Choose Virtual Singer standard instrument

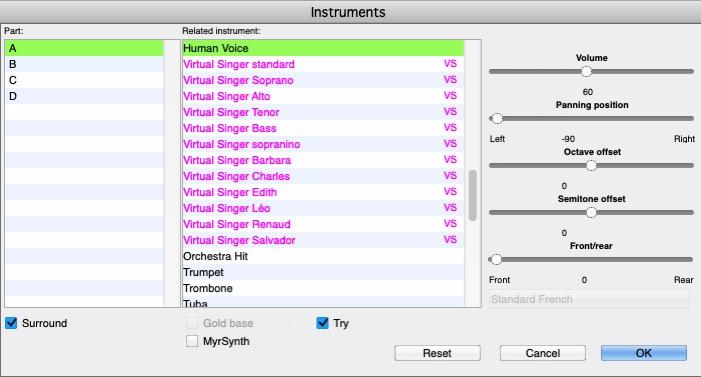click(323, 64)
